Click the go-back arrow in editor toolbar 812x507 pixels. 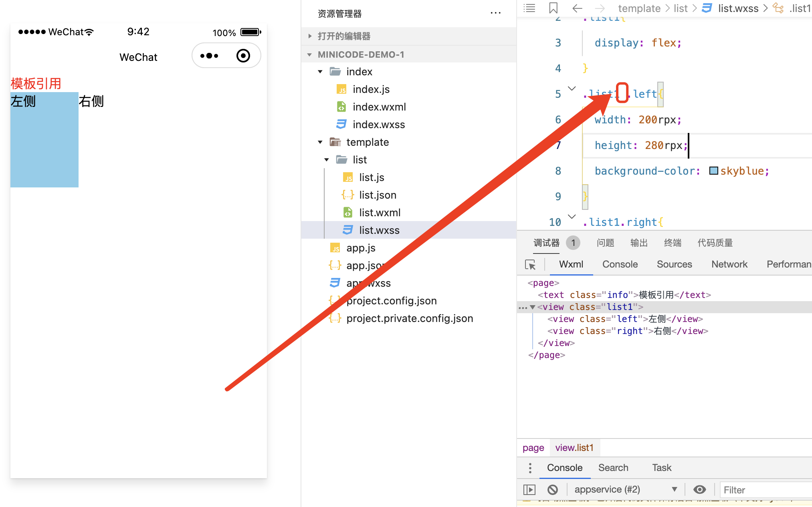[x=577, y=8]
